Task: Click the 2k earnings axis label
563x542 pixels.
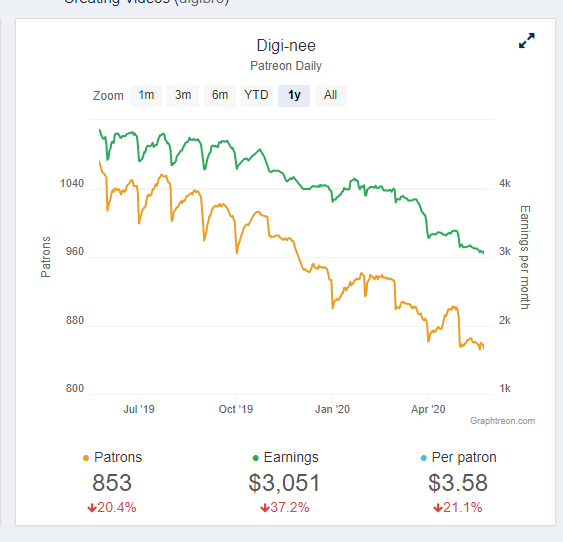Action: coord(504,320)
